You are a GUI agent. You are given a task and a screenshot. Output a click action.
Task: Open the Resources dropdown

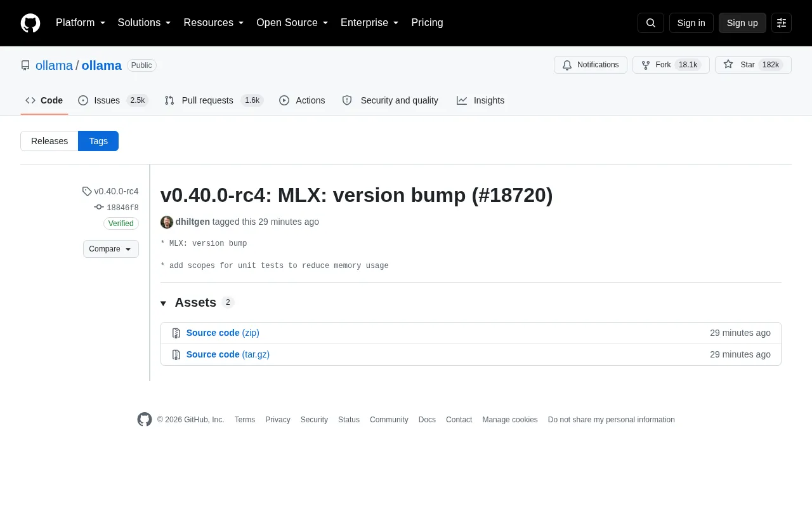pos(214,23)
